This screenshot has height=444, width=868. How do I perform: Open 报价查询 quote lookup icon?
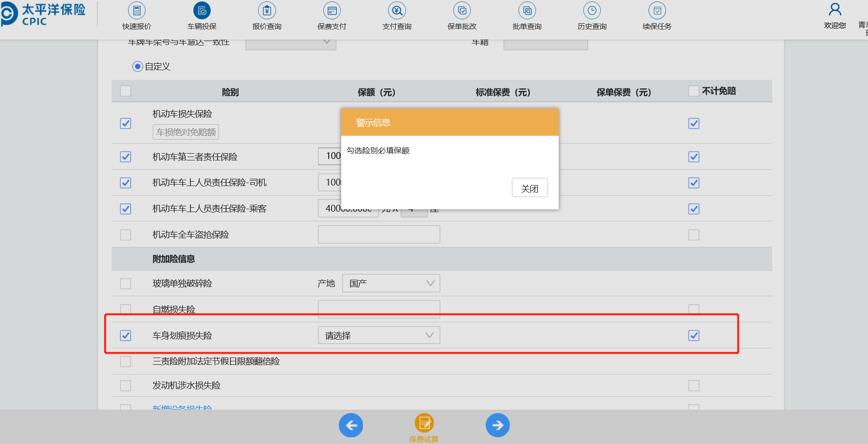[x=267, y=11]
